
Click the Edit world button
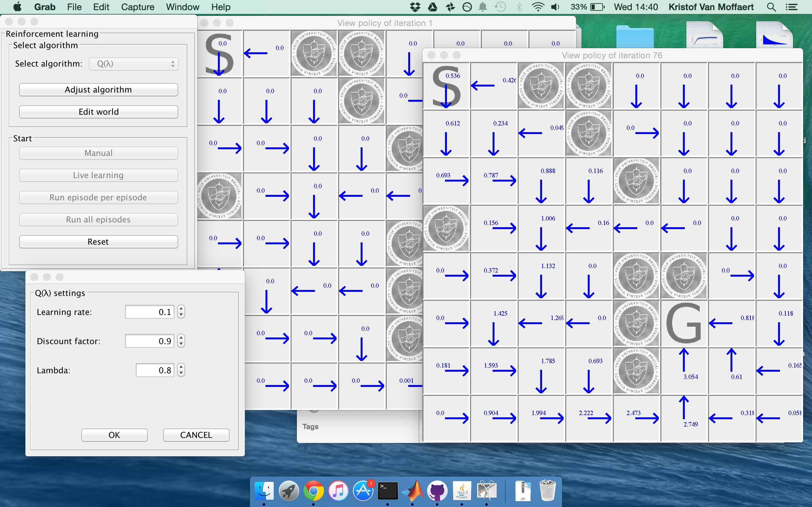pyautogui.click(x=98, y=112)
